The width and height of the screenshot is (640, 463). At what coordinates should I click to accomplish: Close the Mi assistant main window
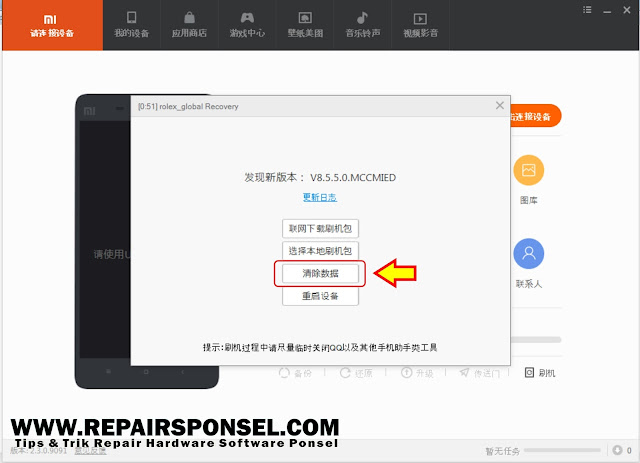(x=627, y=10)
